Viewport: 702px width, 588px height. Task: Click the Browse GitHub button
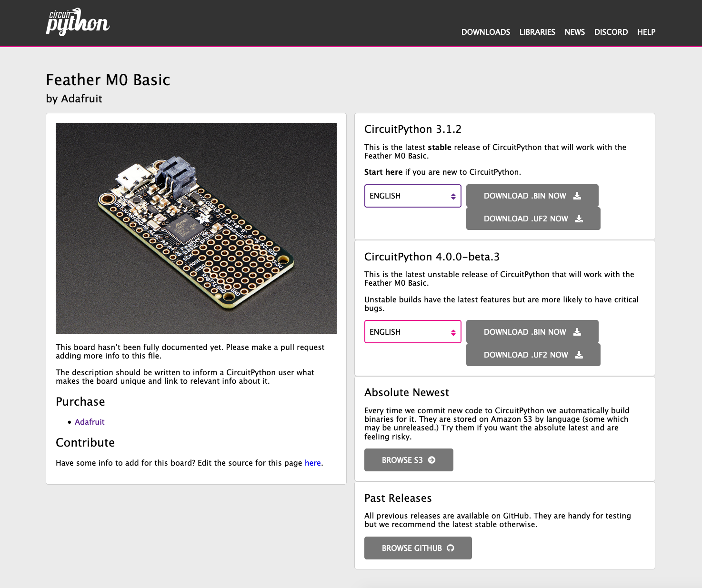click(x=418, y=548)
